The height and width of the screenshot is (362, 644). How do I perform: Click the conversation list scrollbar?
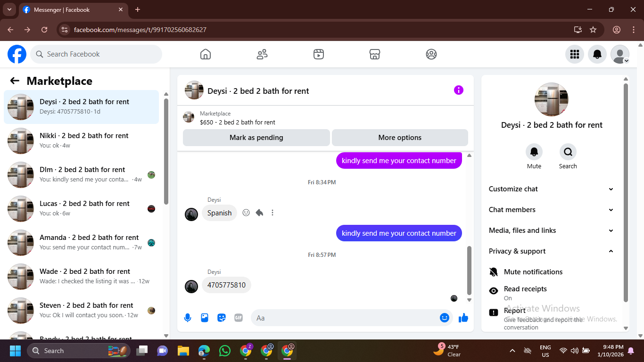pos(166,151)
